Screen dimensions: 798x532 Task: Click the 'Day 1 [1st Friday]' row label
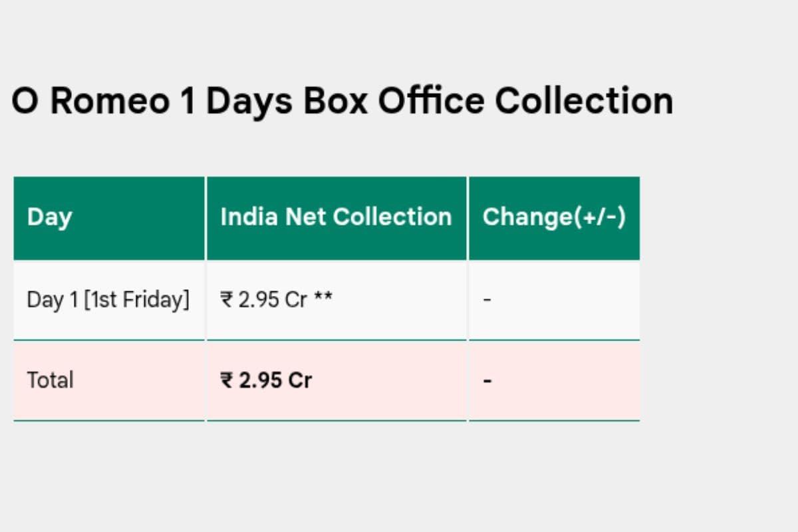tap(108, 300)
